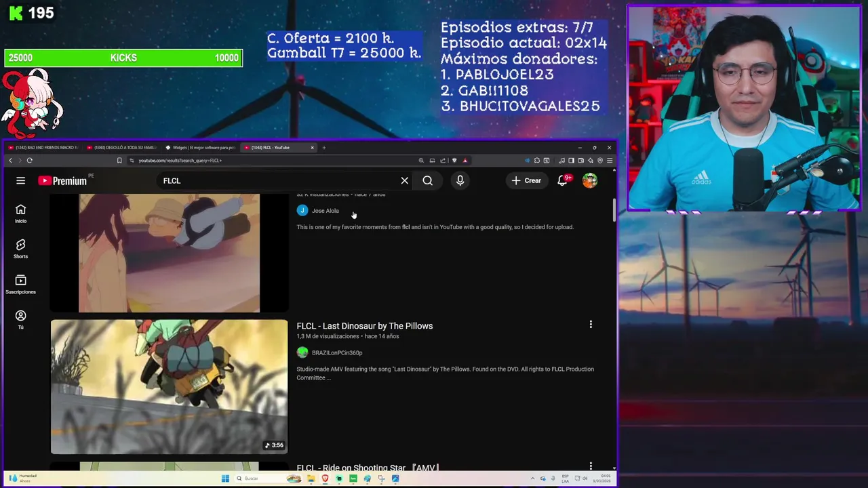Click the Crear button
This screenshot has width=868, height=488.
(526, 181)
